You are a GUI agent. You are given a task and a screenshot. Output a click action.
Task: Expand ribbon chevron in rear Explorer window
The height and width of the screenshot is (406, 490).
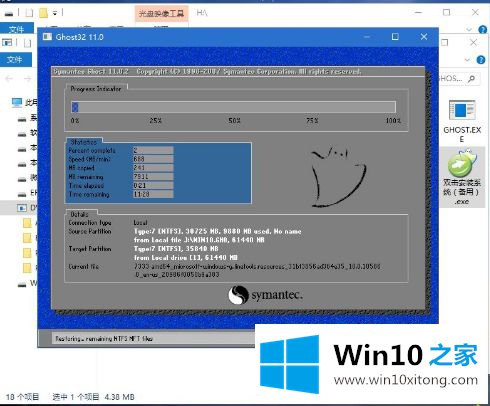coord(469,29)
